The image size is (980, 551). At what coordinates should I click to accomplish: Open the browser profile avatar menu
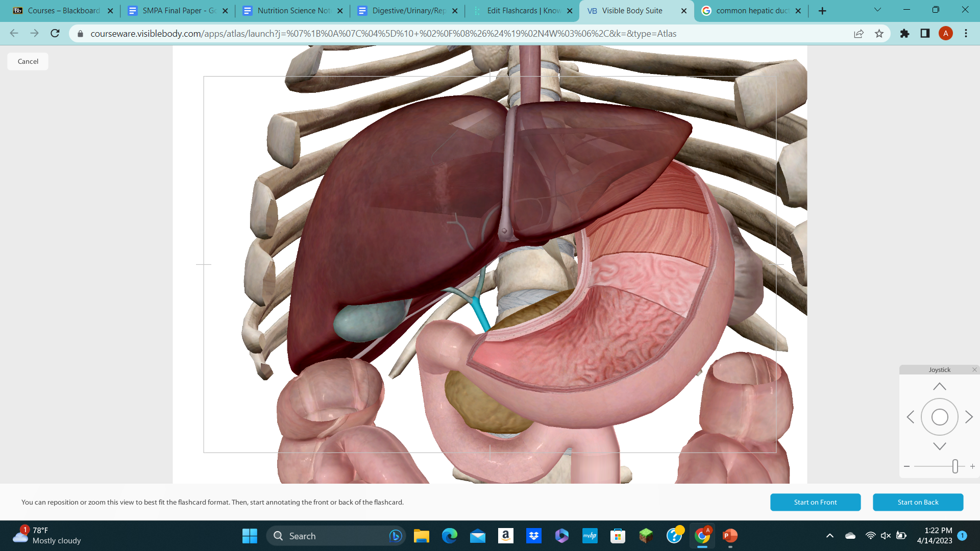[946, 33]
